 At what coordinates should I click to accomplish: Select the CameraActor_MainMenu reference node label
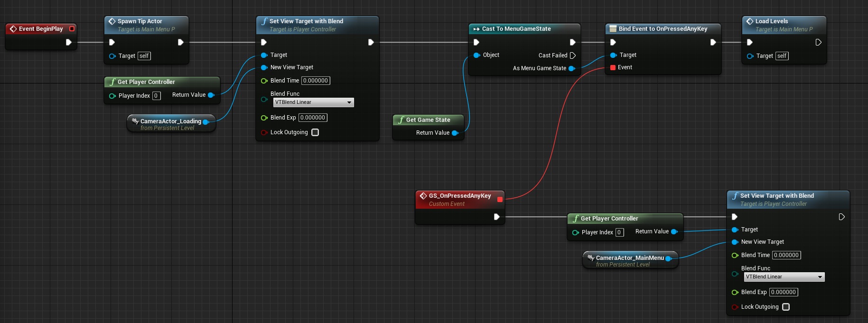630,258
